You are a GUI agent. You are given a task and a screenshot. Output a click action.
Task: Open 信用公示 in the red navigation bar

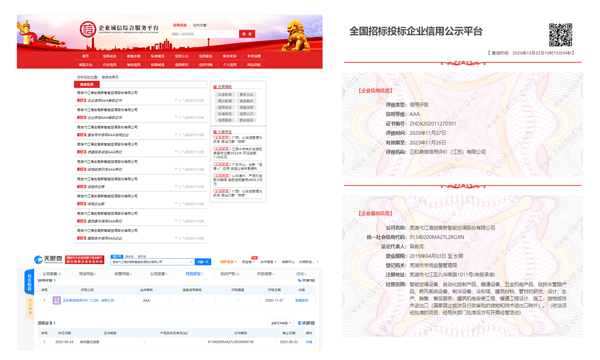[182, 56]
